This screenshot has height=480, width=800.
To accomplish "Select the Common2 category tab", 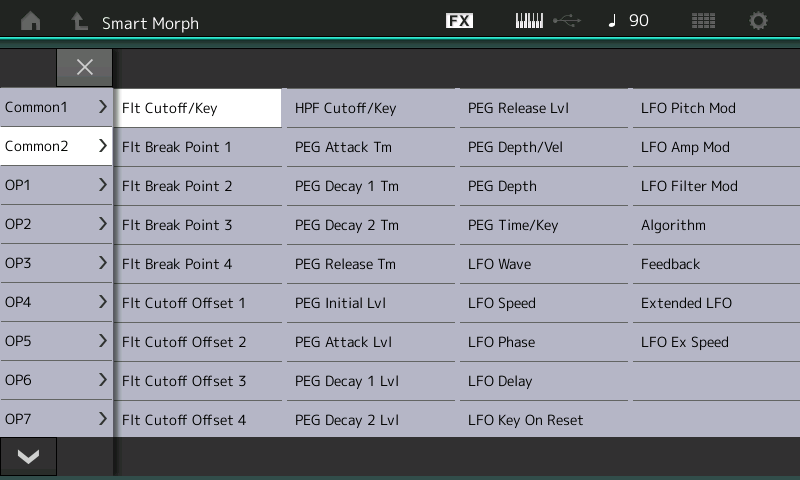I will (x=56, y=146).
